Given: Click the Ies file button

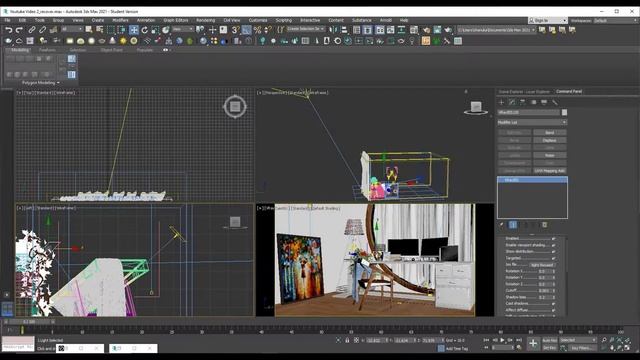Looking at the screenshot, I should coord(542,265).
